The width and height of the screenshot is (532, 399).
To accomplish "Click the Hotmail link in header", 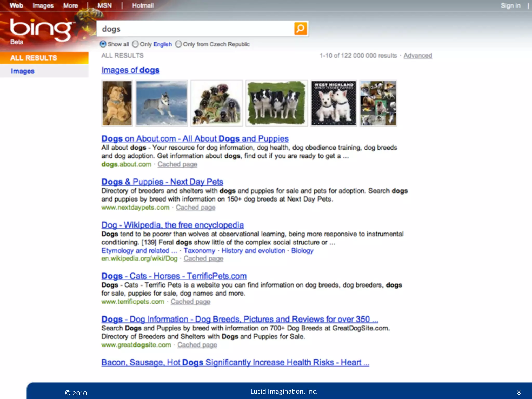I will 143,5.
